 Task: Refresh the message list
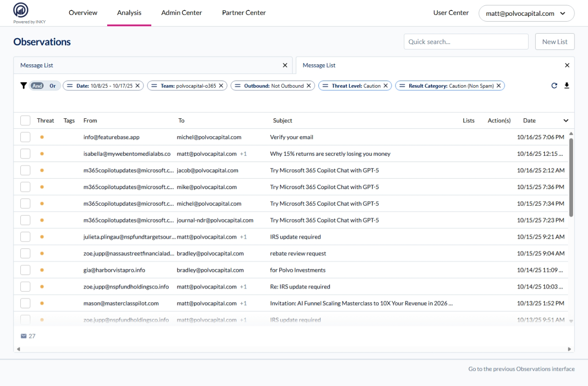pos(554,86)
